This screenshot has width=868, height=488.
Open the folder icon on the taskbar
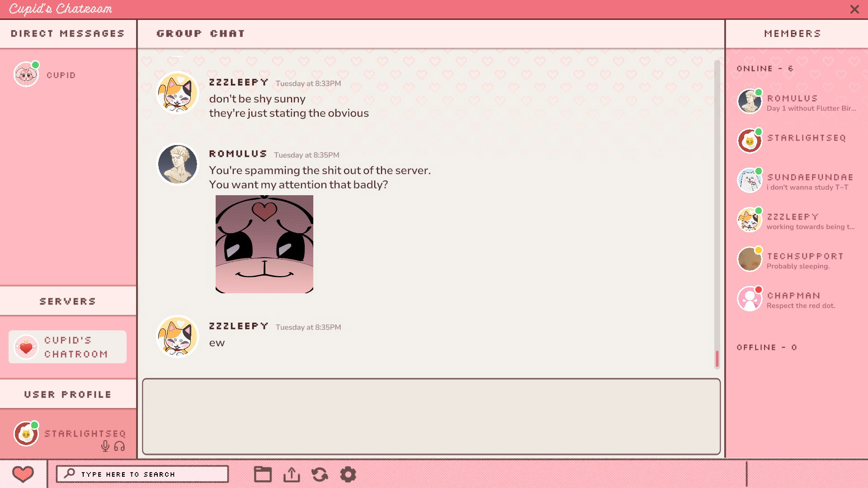pos(263,474)
